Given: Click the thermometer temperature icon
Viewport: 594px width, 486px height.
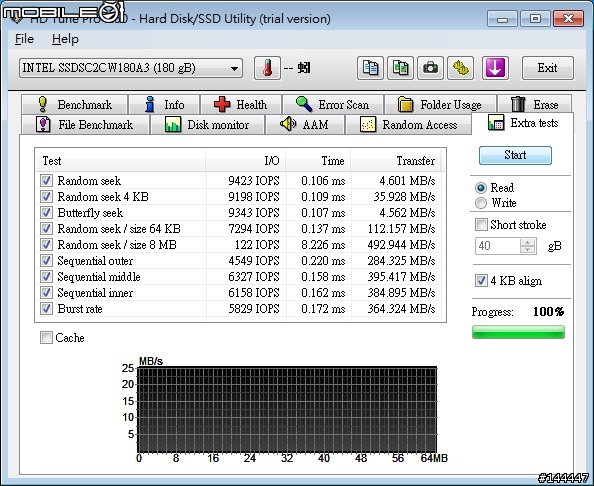Looking at the screenshot, I should 267,68.
